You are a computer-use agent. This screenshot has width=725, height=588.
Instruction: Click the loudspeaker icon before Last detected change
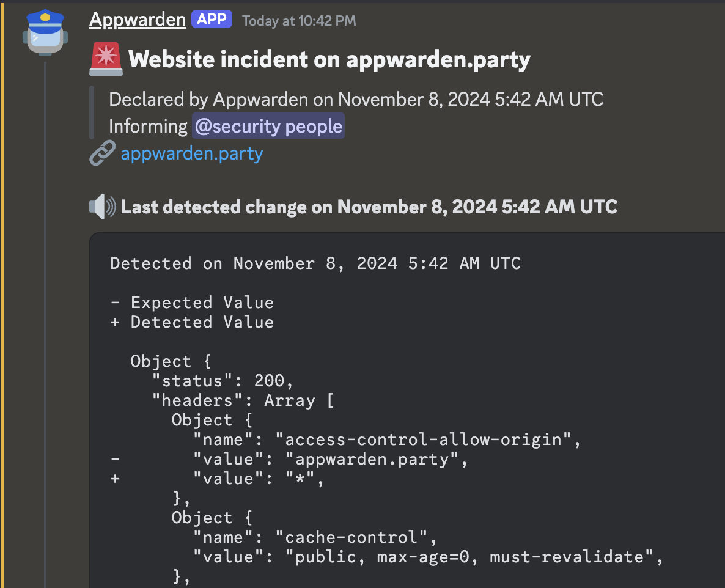(x=102, y=207)
